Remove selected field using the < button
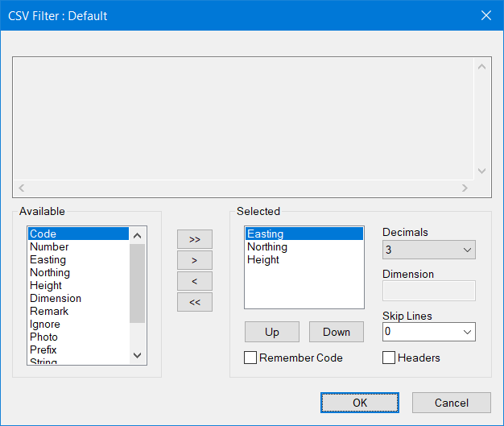504x426 pixels. pyautogui.click(x=195, y=281)
